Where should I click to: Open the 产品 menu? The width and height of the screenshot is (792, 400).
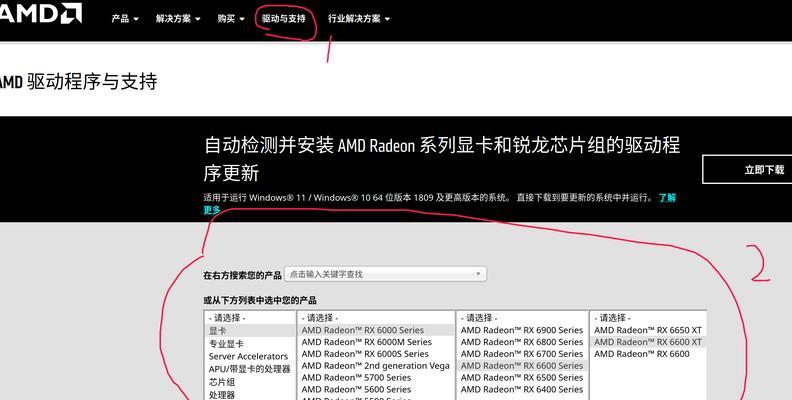(x=125, y=19)
